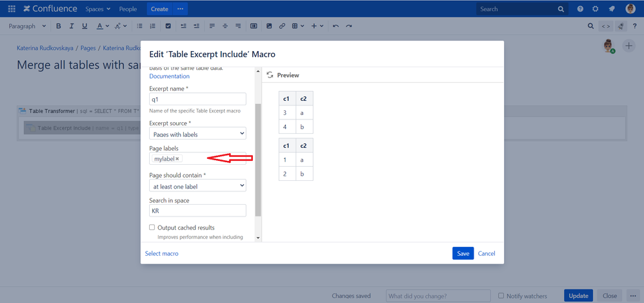Expand insert more content dropdown arrow
The image size is (644, 303).
coord(321,26)
